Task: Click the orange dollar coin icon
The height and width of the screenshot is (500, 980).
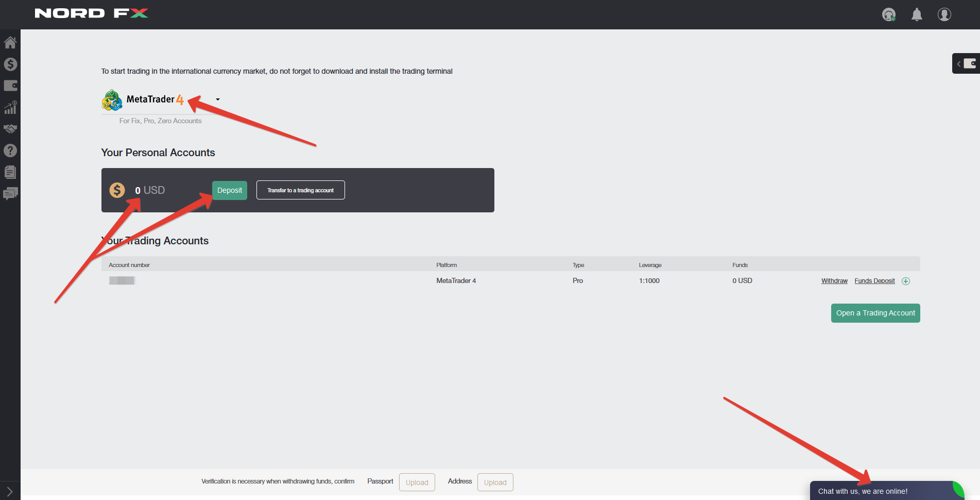Action: pos(117,190)
